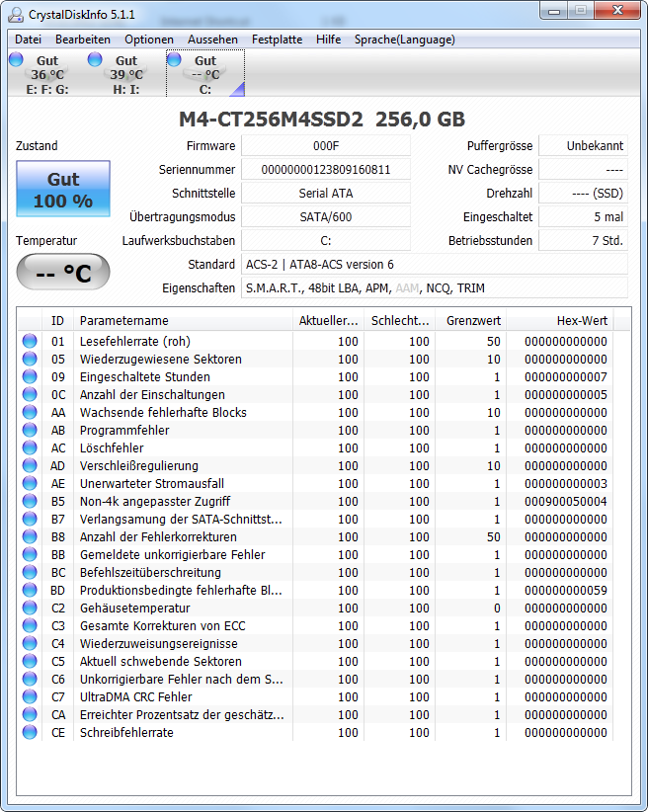Click the Eingeschaltet field showing 5 mal
This screenshot has width=648, height=812.
583,216
